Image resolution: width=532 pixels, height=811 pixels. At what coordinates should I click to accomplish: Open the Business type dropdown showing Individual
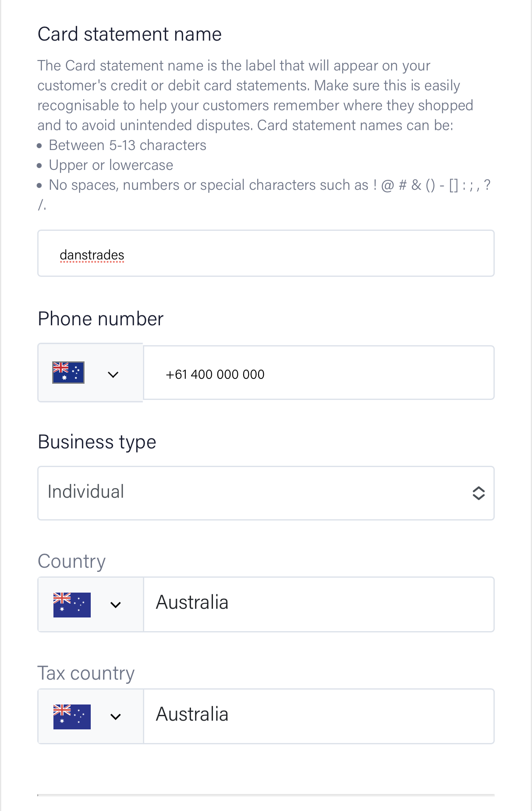coord(266,493)
